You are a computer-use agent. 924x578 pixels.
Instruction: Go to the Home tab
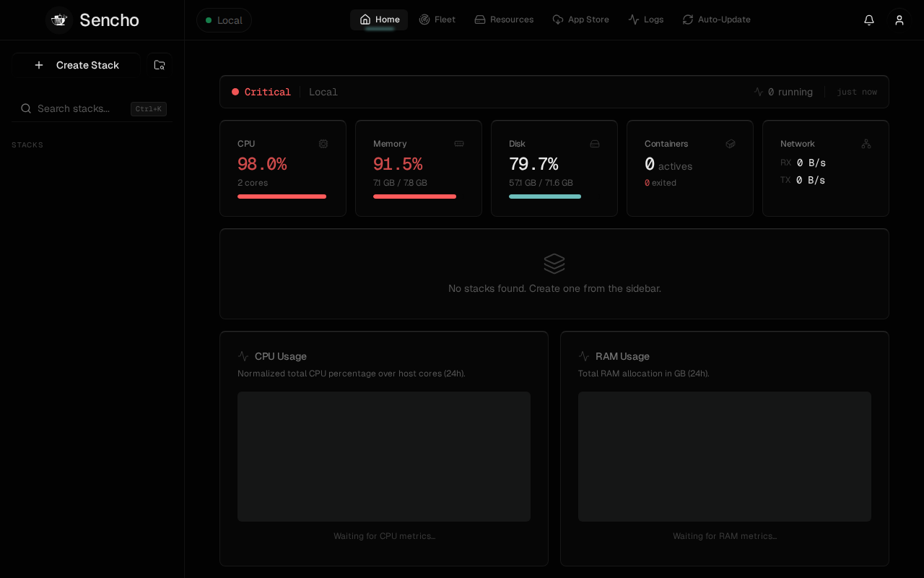[x=379, y=20]
